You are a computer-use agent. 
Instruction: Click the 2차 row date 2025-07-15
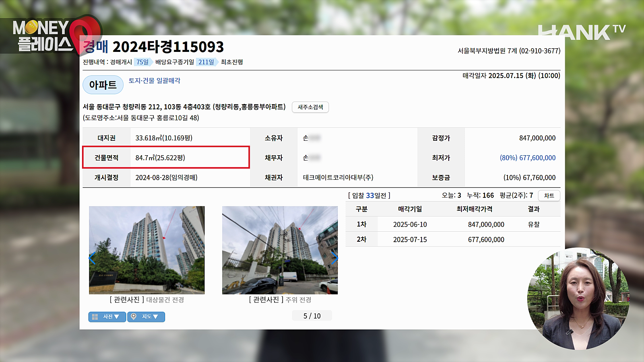[x=410, y=239]
